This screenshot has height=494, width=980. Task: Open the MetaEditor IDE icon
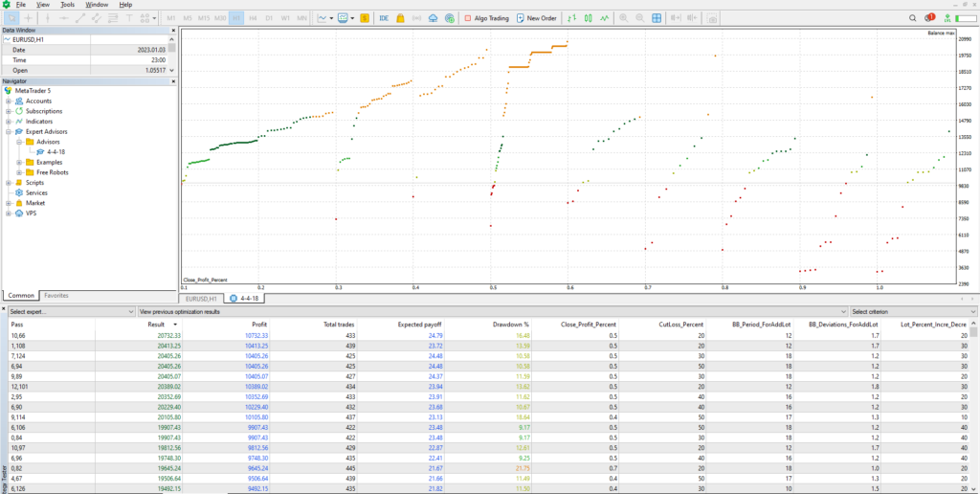point(384,18)
